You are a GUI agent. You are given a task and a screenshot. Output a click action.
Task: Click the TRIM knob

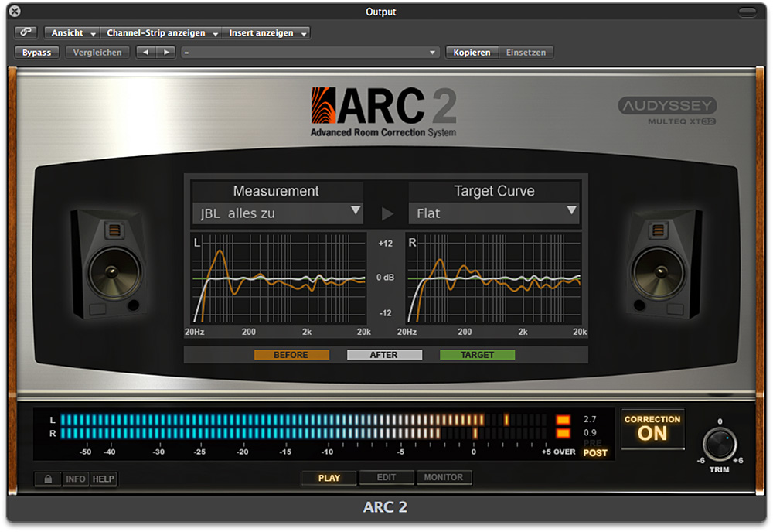point(720,445)
